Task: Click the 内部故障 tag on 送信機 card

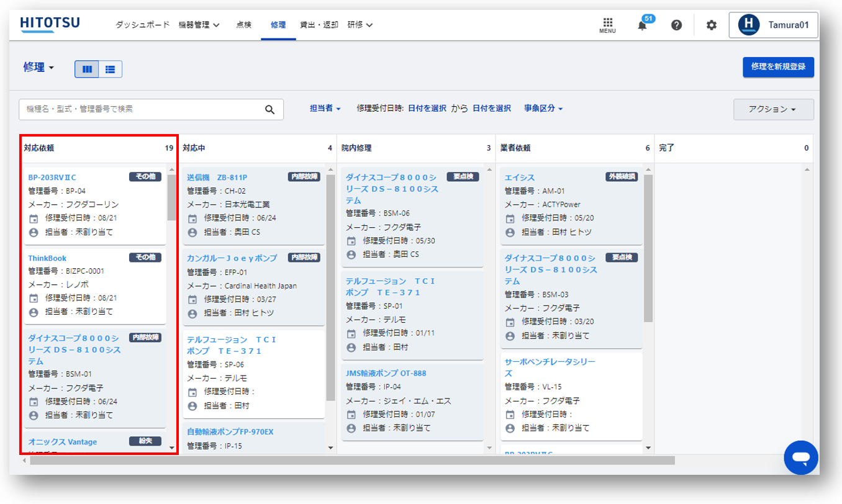Action: (304, 177)
